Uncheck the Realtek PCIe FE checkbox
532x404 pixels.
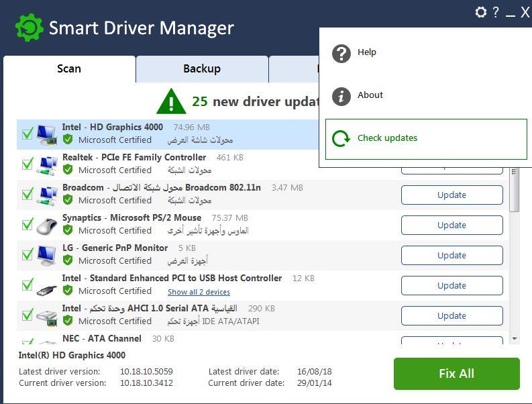click(28, 163)
